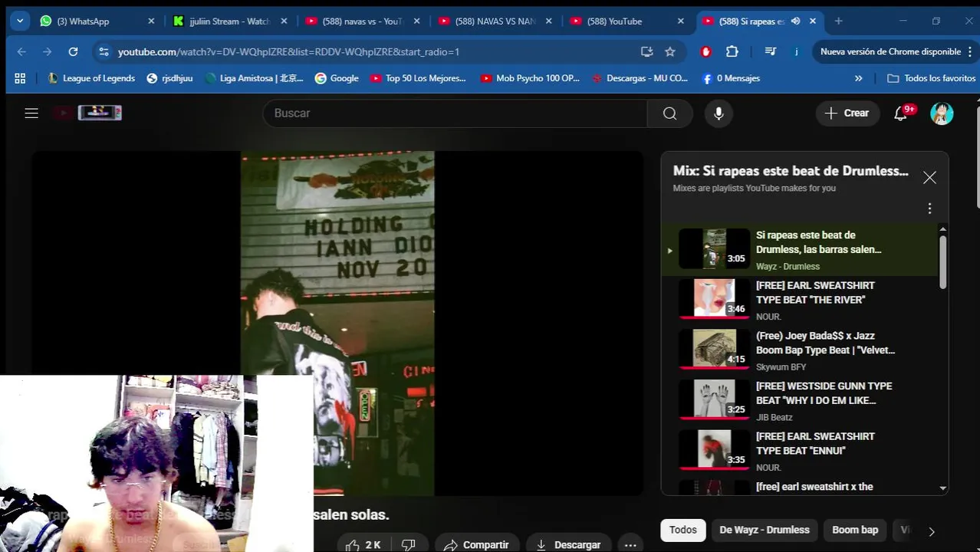The width and height of the screenshot is (980, 552).
Task: Activate voice search microphone
Action: (719, 113)
